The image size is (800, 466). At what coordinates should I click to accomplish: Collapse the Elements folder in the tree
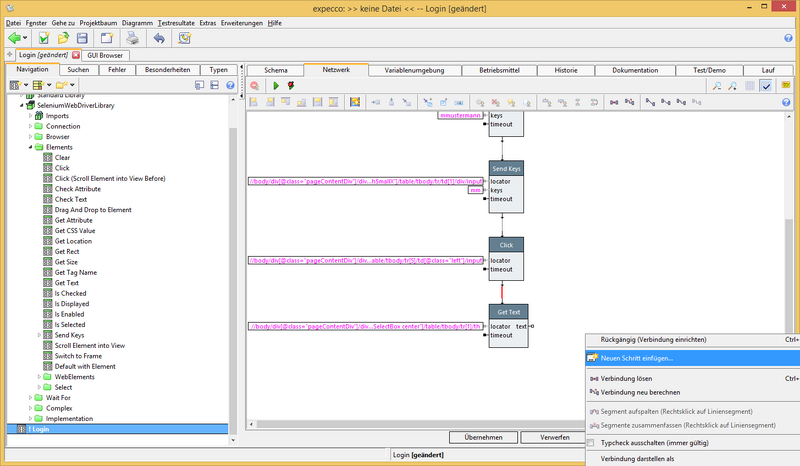coord(30,147)
